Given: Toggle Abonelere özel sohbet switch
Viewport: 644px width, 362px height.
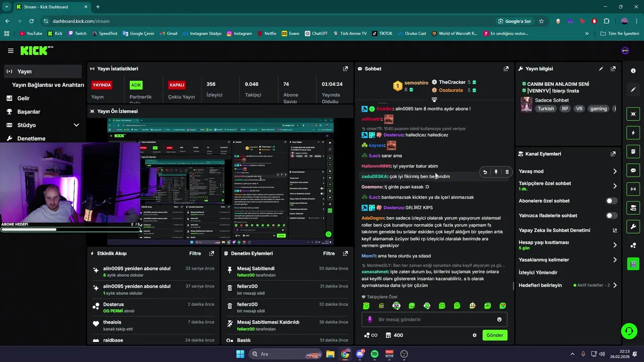Looking at the screenshot, I should (x=611, y=201).
